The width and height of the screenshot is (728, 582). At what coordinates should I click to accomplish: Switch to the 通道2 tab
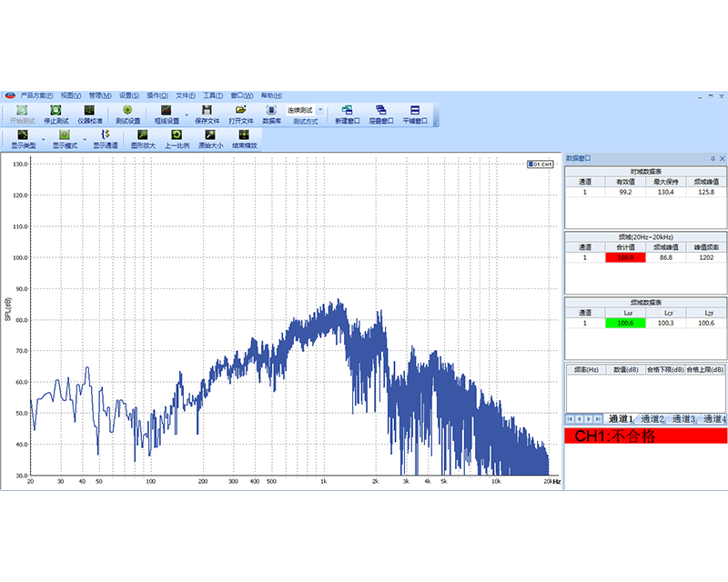[x=652, y=419]
